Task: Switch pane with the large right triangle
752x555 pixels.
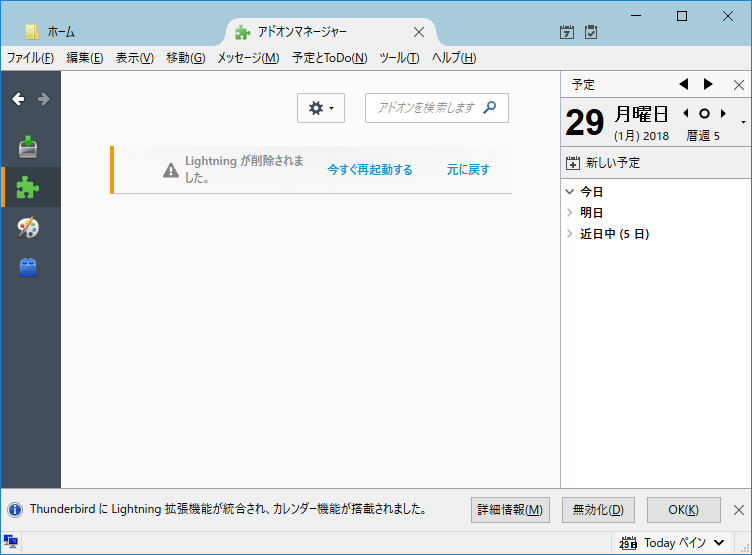Action: click(x=708, y=84)
